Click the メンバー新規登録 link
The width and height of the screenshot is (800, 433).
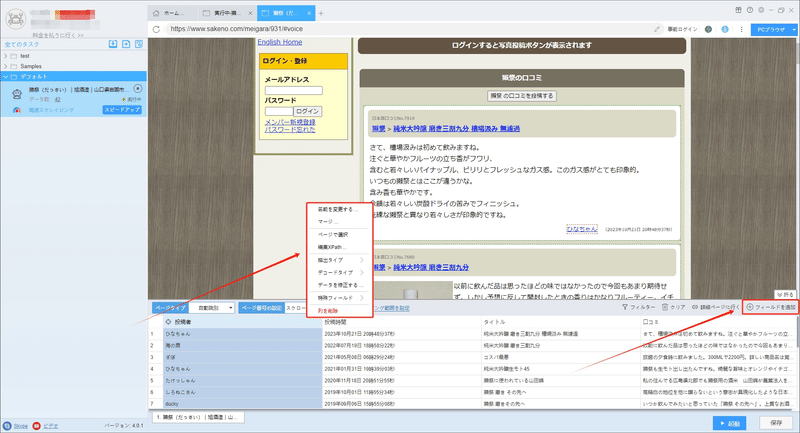pos(290,122)
